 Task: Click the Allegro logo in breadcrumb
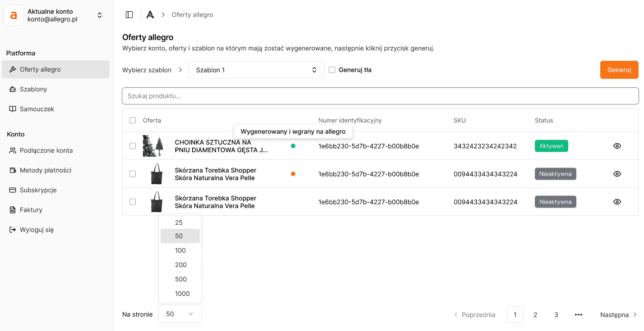[150, 15]
